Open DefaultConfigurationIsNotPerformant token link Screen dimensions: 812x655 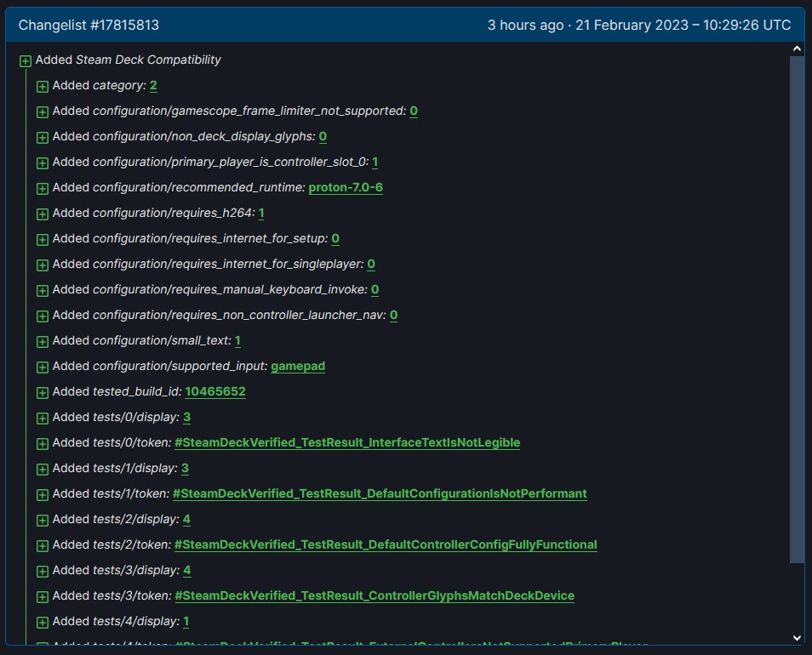[x=380, y=493]
